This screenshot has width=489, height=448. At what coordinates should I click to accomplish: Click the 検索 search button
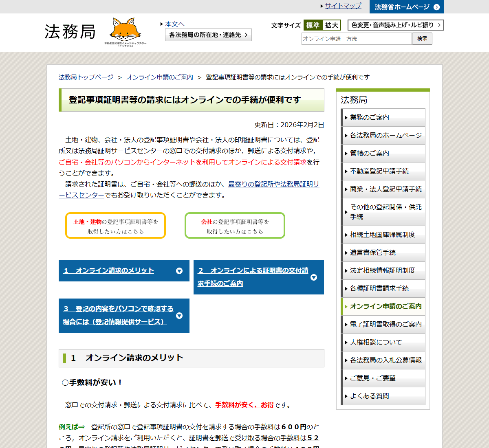pos(422,39)
